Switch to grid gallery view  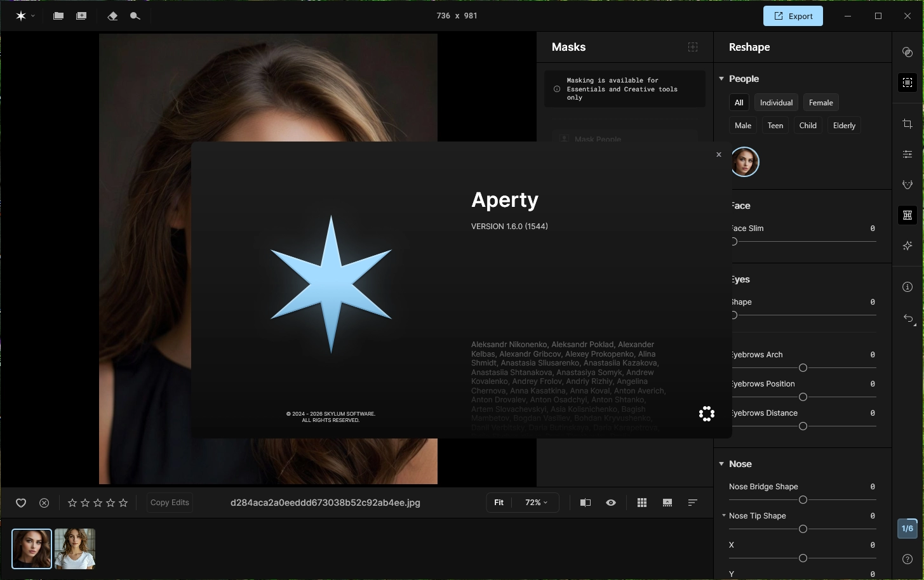(x=642, y=503)
